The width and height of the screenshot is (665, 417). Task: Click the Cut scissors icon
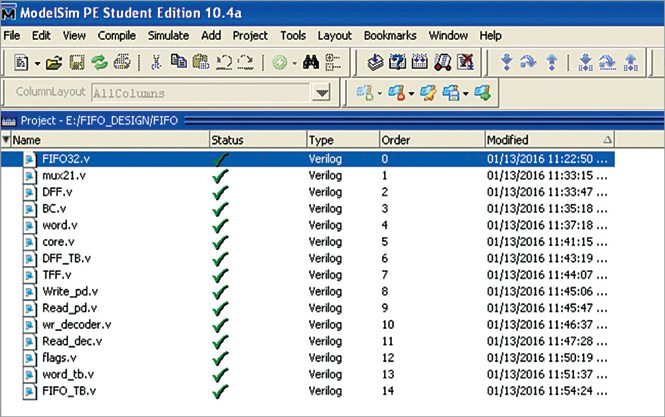[156, 62]
